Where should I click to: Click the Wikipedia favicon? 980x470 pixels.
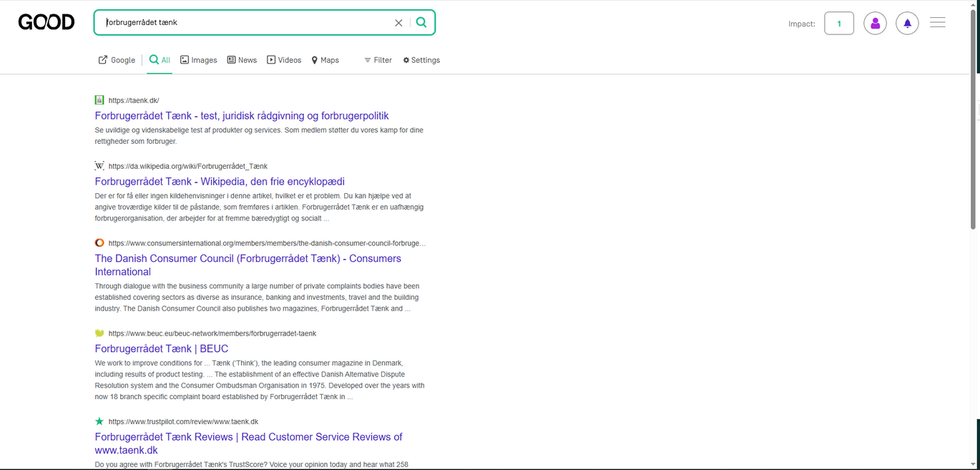pyautogui.click(x=99, y=166)
